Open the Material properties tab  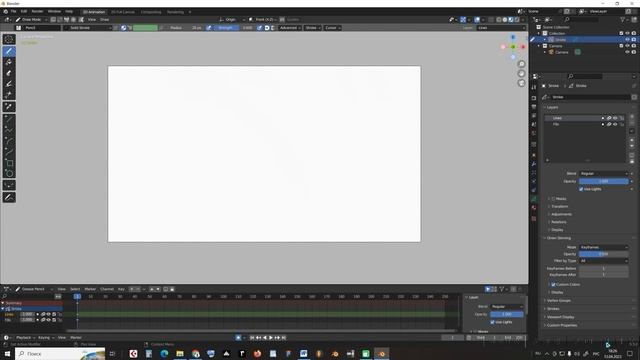tap(534, 208)
